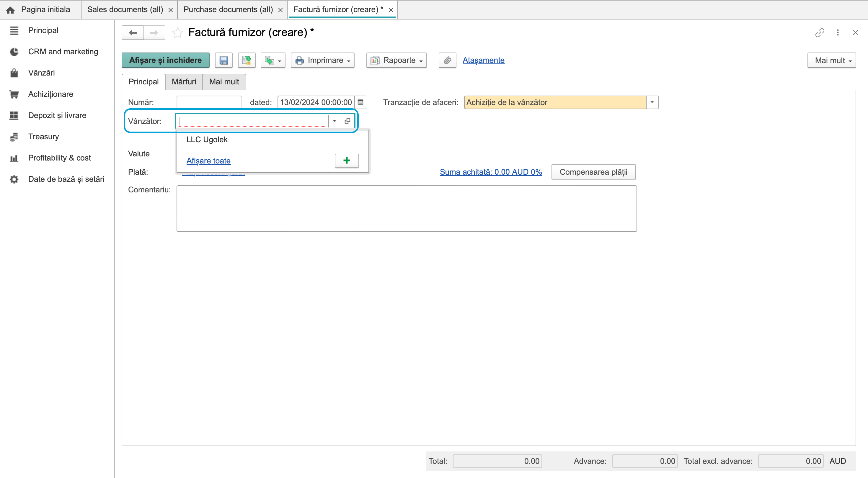Click open-form icon in Vânzător field

click(347, 121)
